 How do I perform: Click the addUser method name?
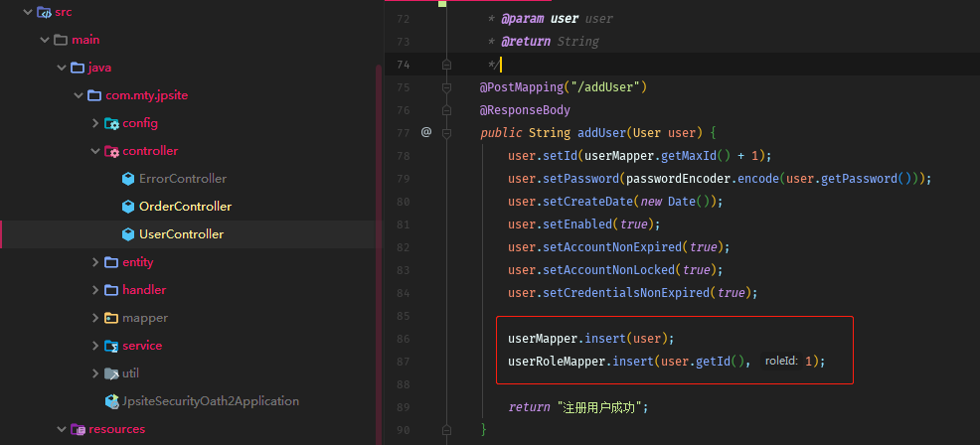601,133
